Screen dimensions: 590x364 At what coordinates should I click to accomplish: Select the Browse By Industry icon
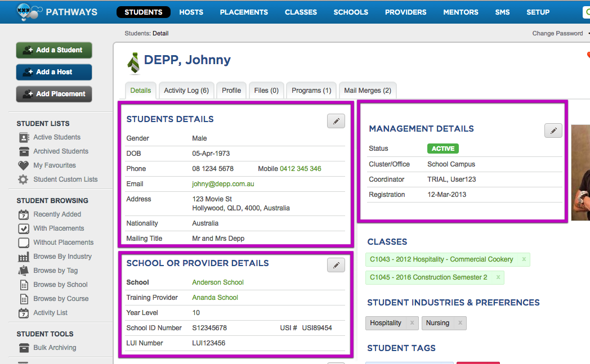(22, 257)
